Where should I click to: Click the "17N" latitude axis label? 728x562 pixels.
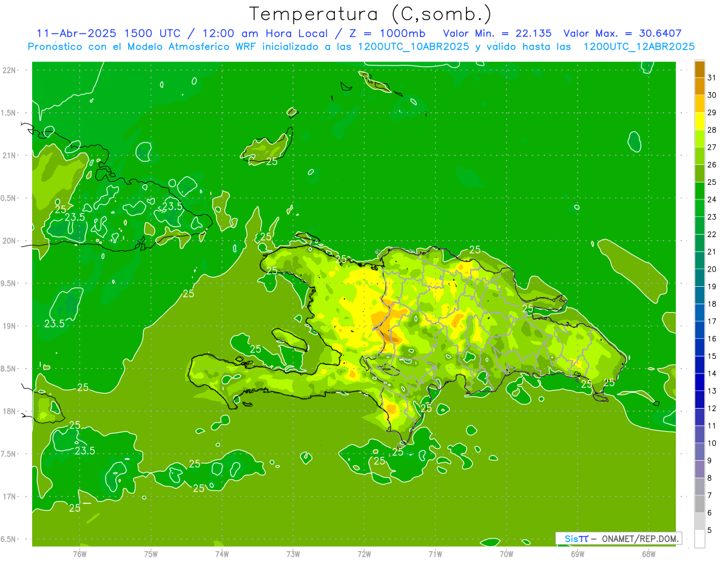[10, 497]
